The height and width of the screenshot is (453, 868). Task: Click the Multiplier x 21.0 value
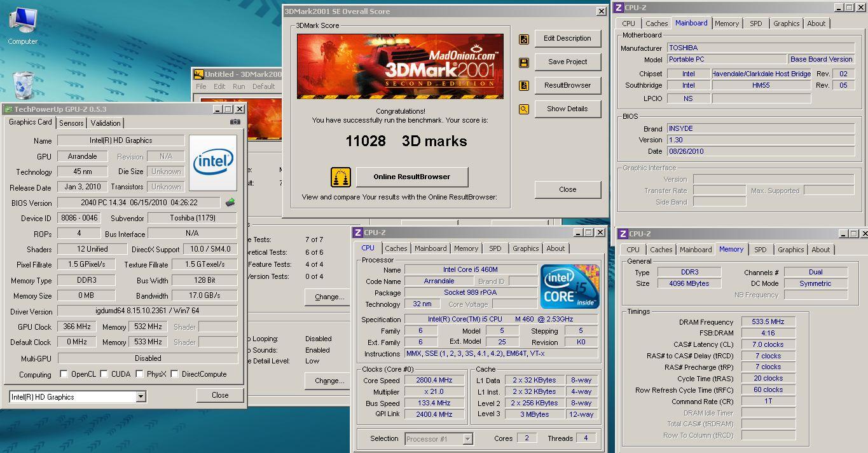coord(434,391)
